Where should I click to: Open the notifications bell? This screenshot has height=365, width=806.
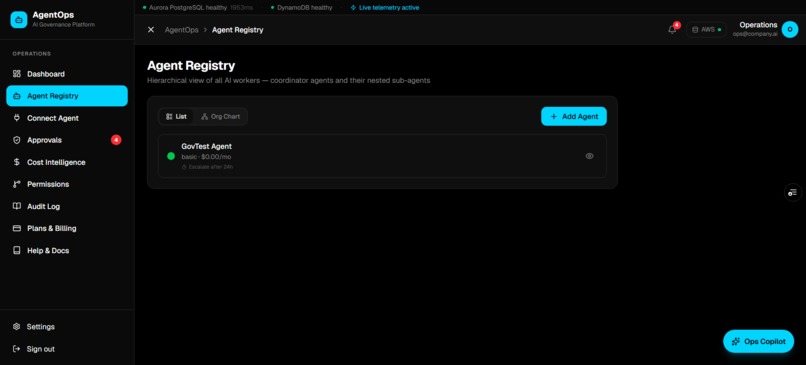pyautogui.click(x=672, y=30)
